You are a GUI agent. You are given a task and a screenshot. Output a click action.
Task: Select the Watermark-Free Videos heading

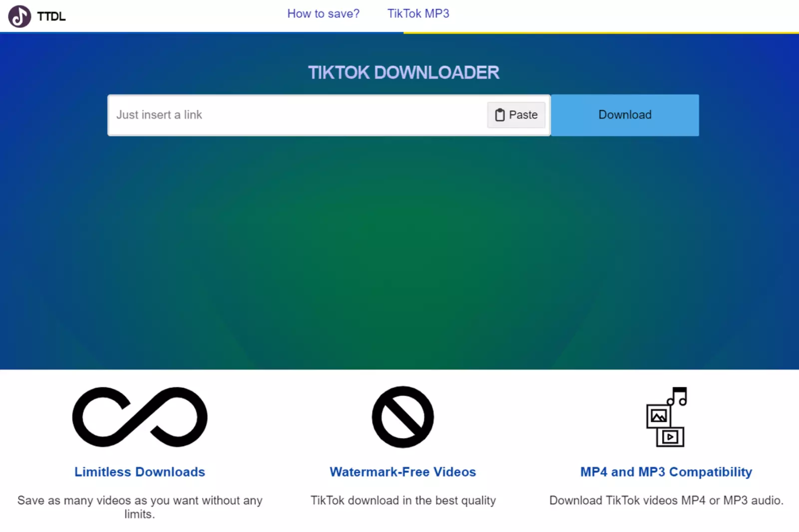(403, 472)
